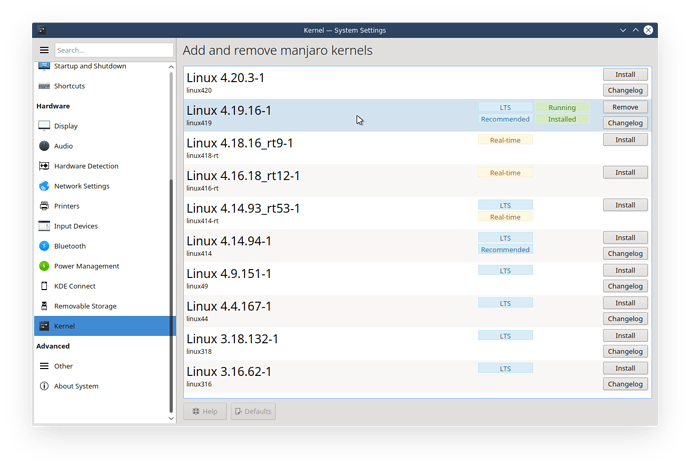View Changelog for Linux 4.20.3-1
The width and height of the screenshot is (690, 467).
625,90
